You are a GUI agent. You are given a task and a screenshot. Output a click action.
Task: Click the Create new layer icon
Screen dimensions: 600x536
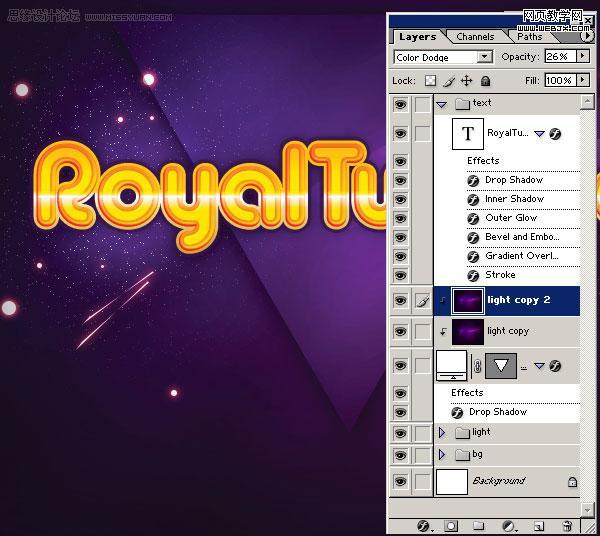tap(538, 525)
